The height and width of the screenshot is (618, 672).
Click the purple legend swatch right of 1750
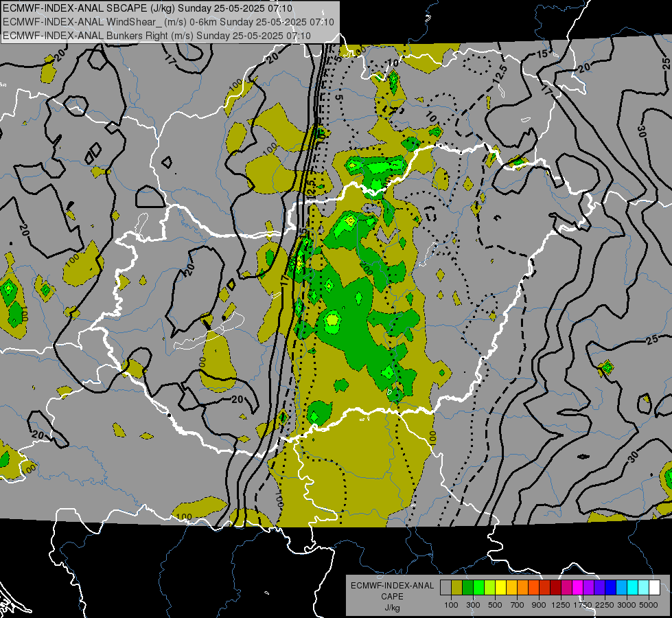tap(589, 588)
